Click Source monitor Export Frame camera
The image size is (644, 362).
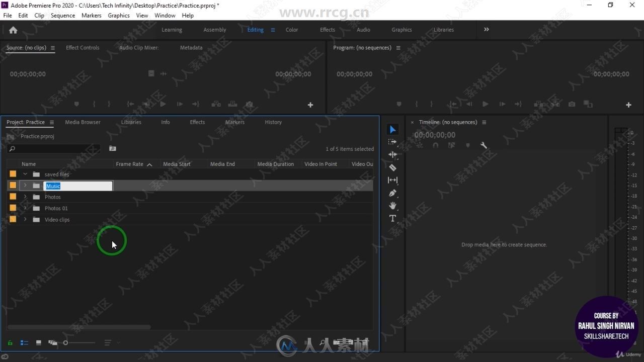click(x=250, y=104)
